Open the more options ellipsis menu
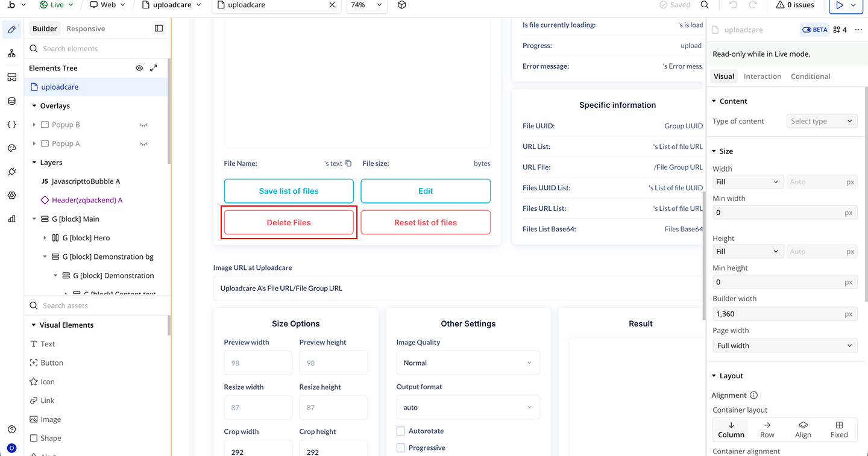 pos(858,30)
